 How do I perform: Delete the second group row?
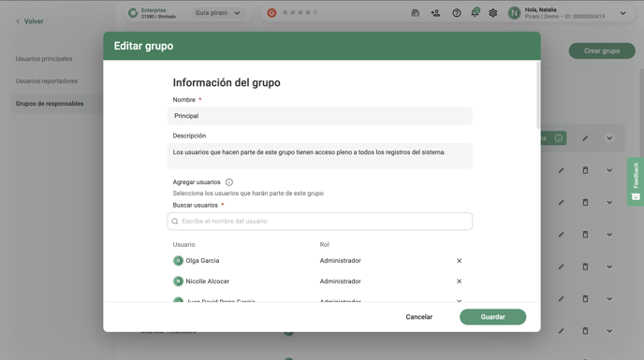point(585,170)
